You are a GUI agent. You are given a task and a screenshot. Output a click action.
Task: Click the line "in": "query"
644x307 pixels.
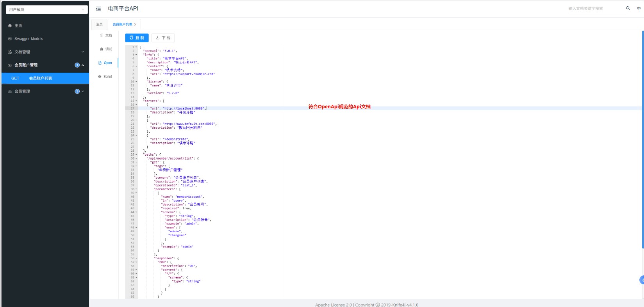coord(173,201)
